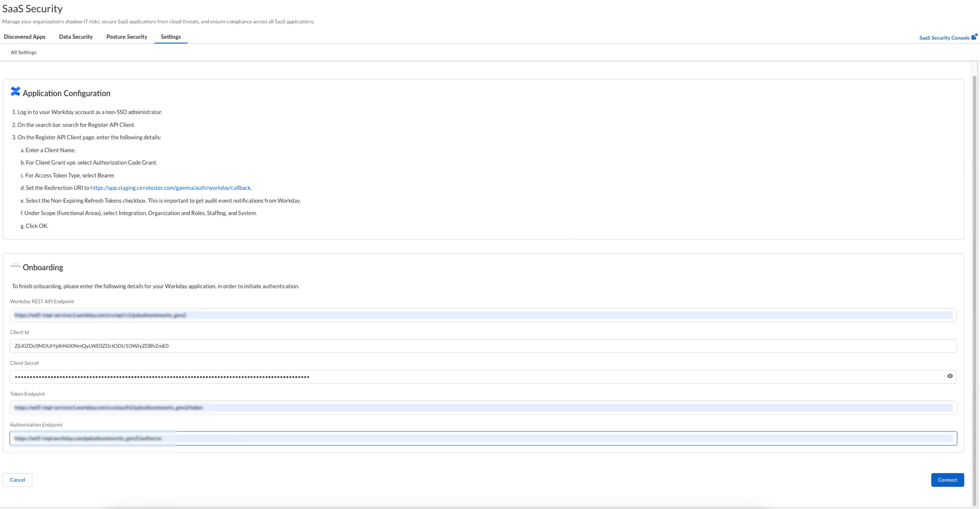The width and height of the screenshot is (980, 509).
Task: Click the Onboarding section heading
Action: (x=43, y=267)
